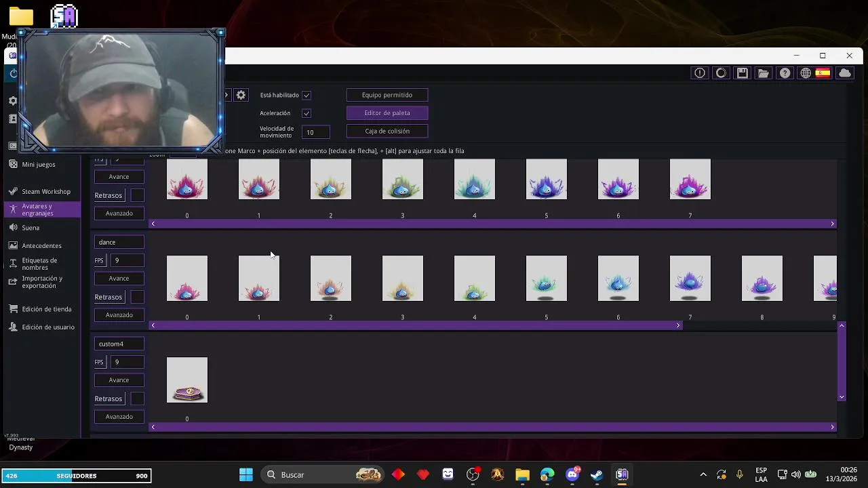Viewport: 868px width, 488px height.
Task: Click the vertical scrollbar track at right
Action: point(842,361)
